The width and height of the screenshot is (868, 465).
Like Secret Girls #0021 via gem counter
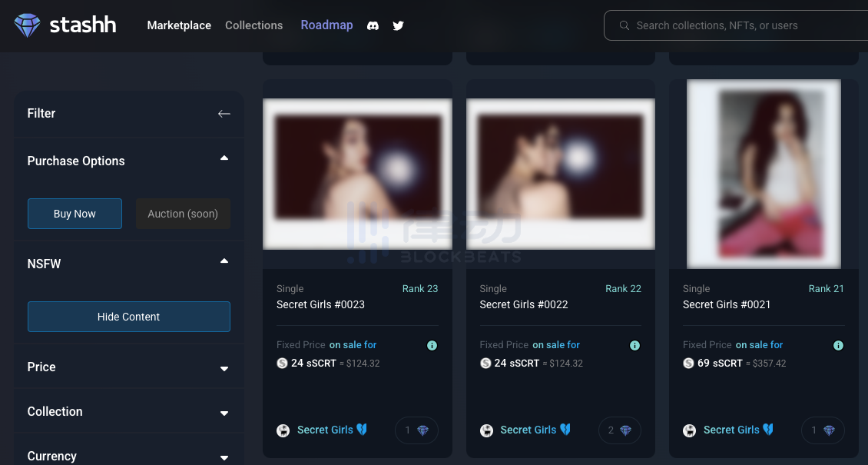pyautogui.click(x=822, y=430)
